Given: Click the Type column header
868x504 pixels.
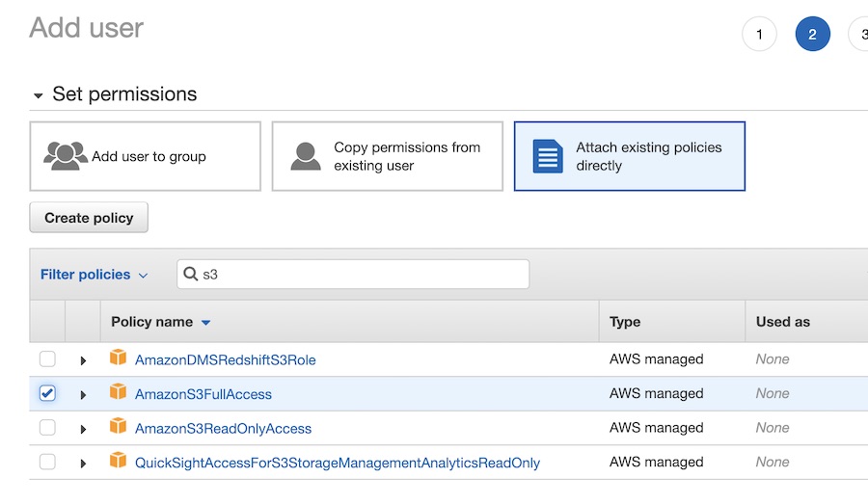Looking at the screenshot, I should [625, 322].
